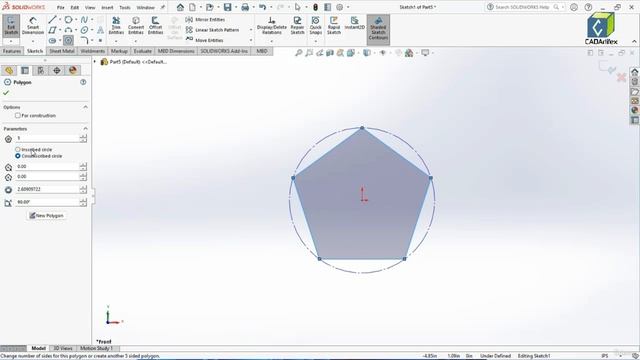Open the Tools menu
The image size is (640, 360).
[124, 7]
